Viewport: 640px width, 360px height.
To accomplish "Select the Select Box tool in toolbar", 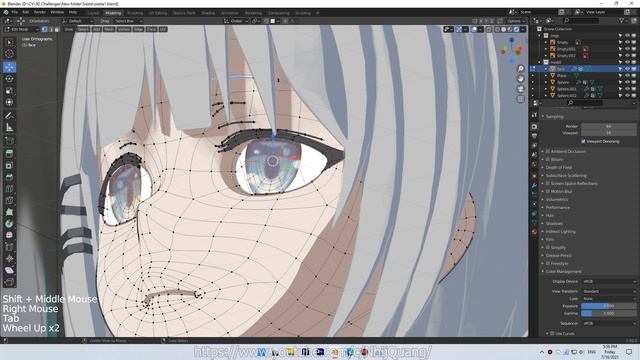I will tap(9, 42).
